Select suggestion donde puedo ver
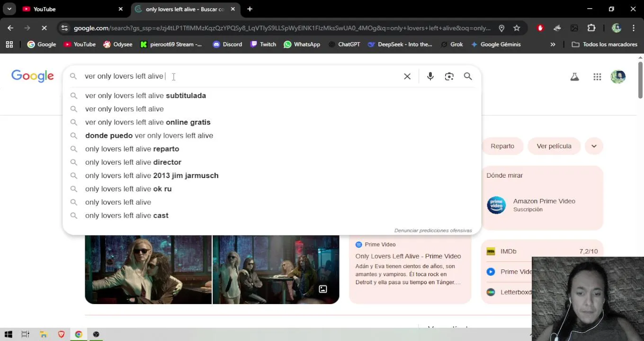 [272, 135]
